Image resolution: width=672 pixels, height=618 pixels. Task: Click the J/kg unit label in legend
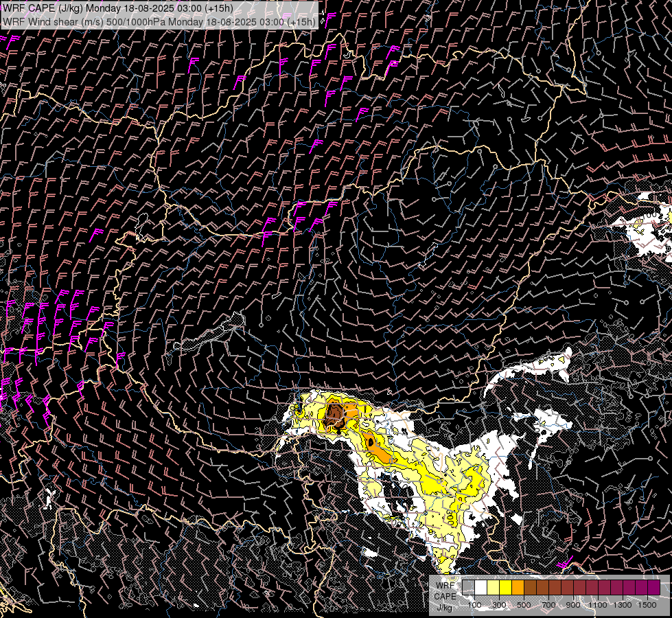(x=445, y=608)
